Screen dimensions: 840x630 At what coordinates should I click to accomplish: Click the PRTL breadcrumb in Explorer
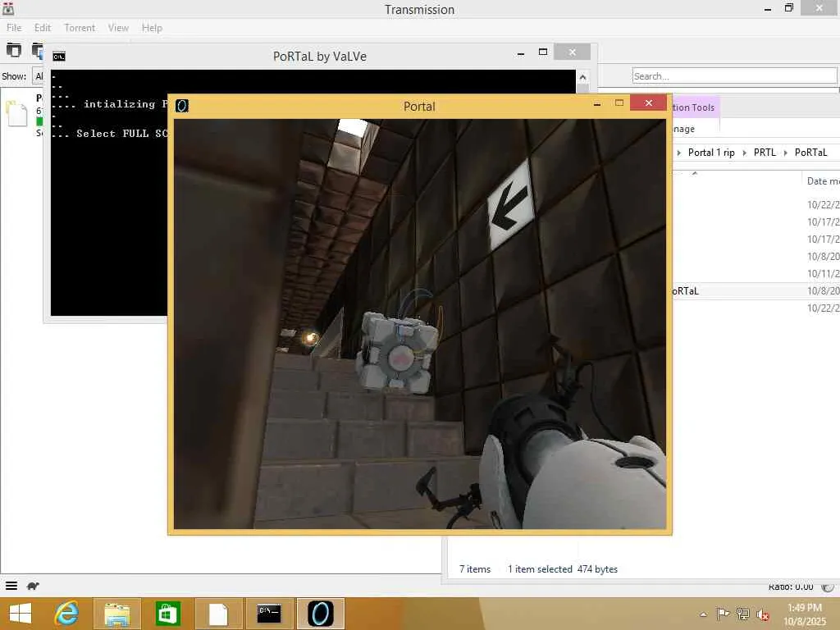tap(765, 153)
